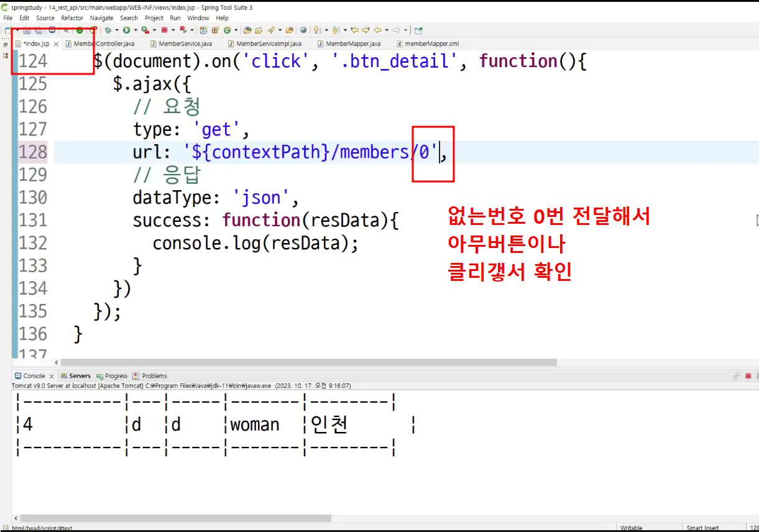Click the editor scrollbar left arrow

coord(57,362)
